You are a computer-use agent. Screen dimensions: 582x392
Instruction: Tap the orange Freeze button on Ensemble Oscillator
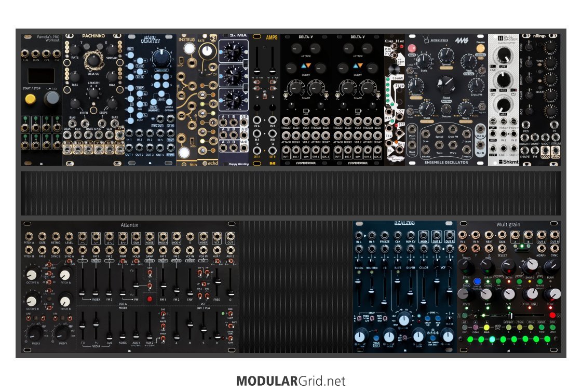click(x=480, y=49)
